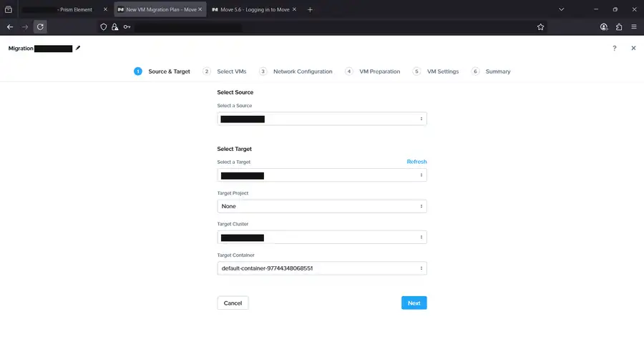Open the Target Cluster dropdown
The height and width of the screenshot is (342, 644).
pyautogui.click(x=322, y=238)
